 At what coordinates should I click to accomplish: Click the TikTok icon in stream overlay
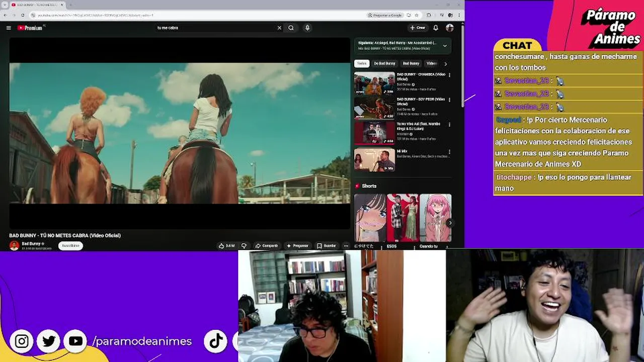click(216, 341)
